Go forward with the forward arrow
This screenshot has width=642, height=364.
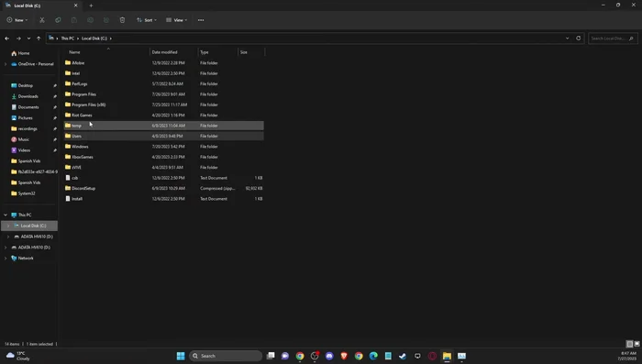(x=18, y=39)
